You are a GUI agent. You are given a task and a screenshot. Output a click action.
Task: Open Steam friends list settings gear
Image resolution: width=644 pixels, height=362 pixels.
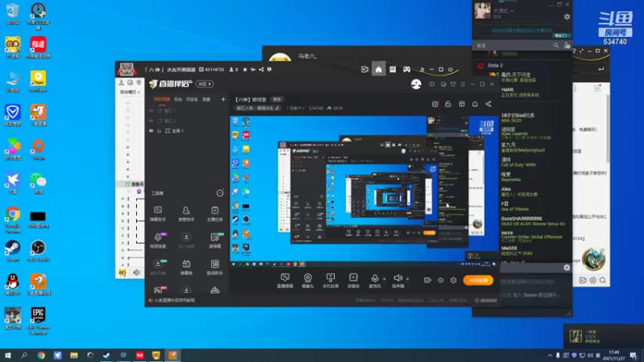point(567,17)
